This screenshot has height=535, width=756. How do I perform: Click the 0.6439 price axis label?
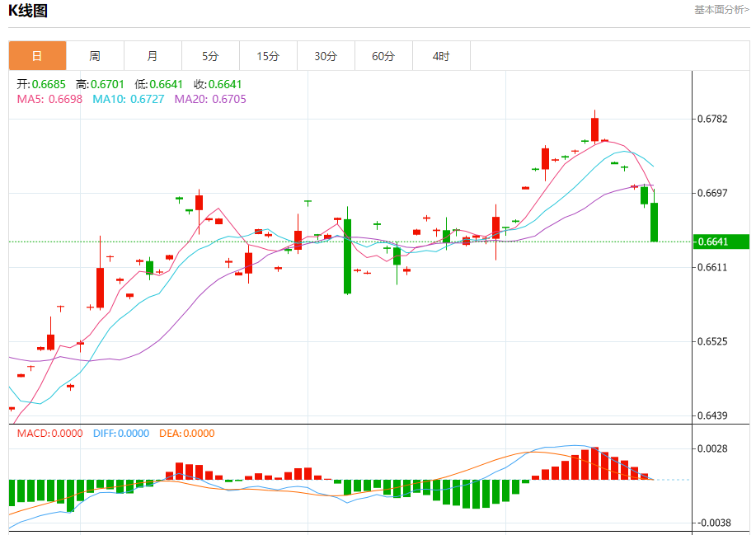pos(712,415)
